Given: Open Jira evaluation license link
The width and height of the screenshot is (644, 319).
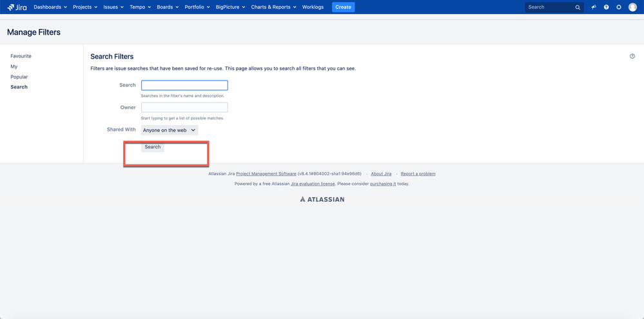Looking at the screenshot, I should [x=313, y=184].
